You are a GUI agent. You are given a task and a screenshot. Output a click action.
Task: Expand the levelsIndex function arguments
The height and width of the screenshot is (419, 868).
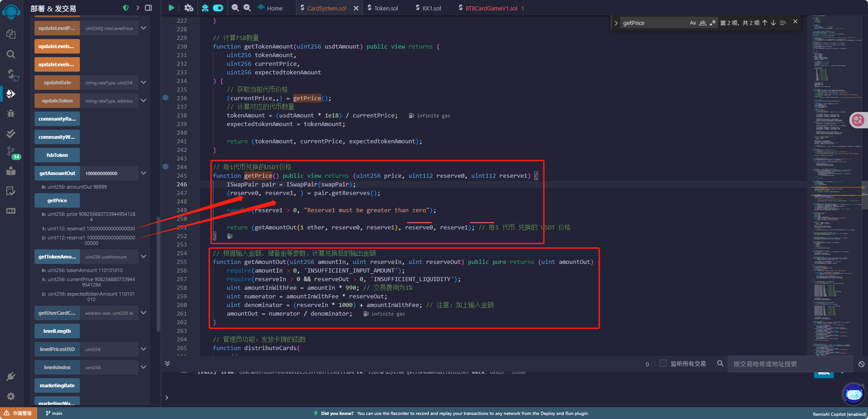[x=143, y=367]
